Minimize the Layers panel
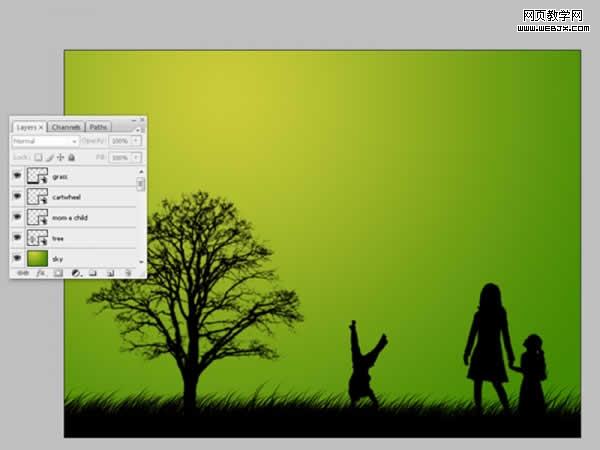The height and width of the screenshot is (450, 600). (x=134, y=120)
